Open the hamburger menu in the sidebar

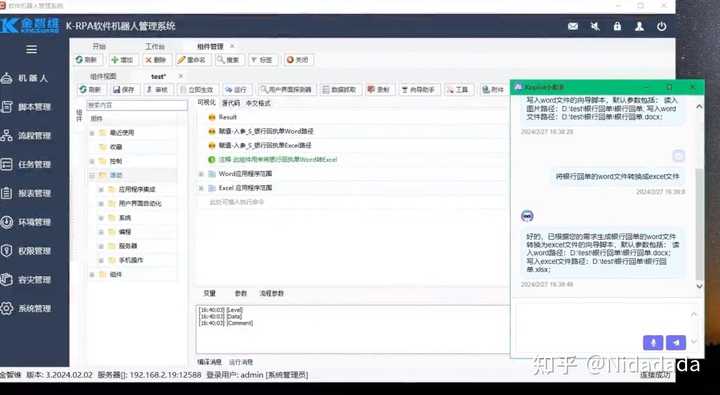(31, 49)
